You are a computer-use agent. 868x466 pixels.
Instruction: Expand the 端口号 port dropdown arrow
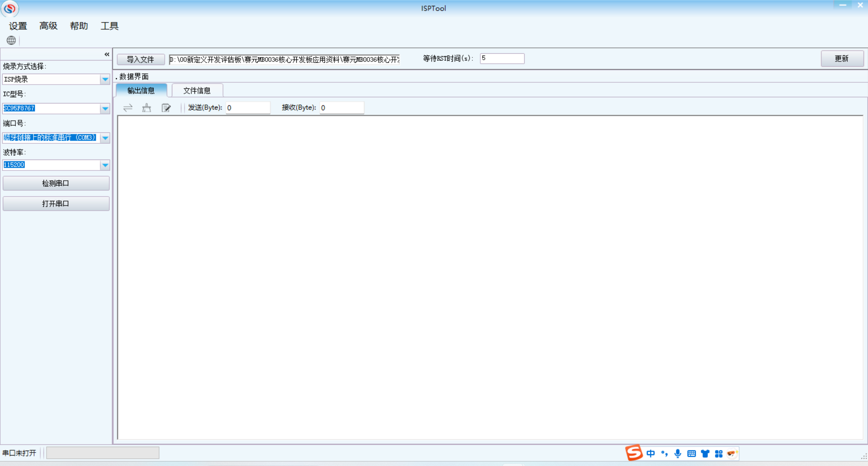[105, 138]
